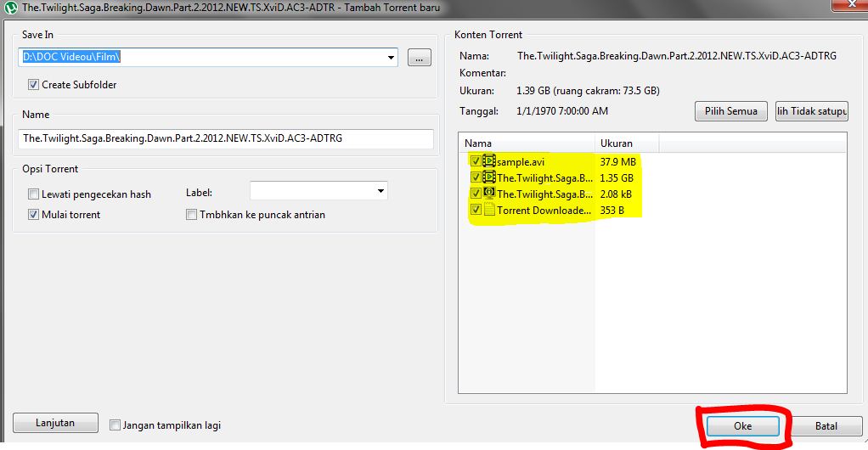Click the Lanjutan button
Viewport: 868px width, 450px height.
(55, 423)
